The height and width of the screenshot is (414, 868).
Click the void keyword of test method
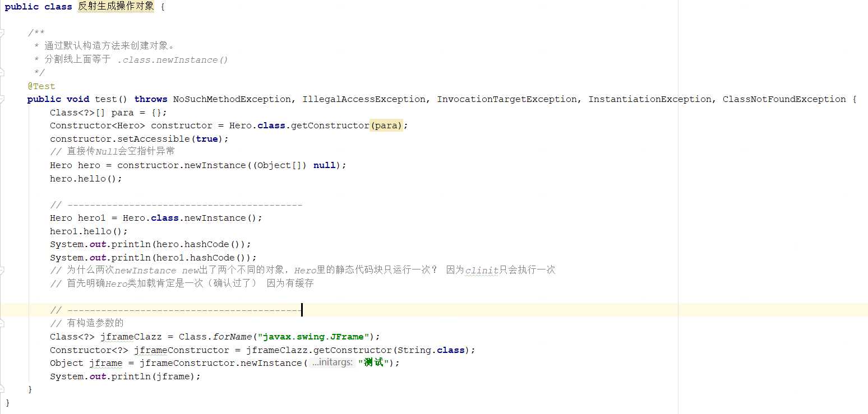point(78,99)
